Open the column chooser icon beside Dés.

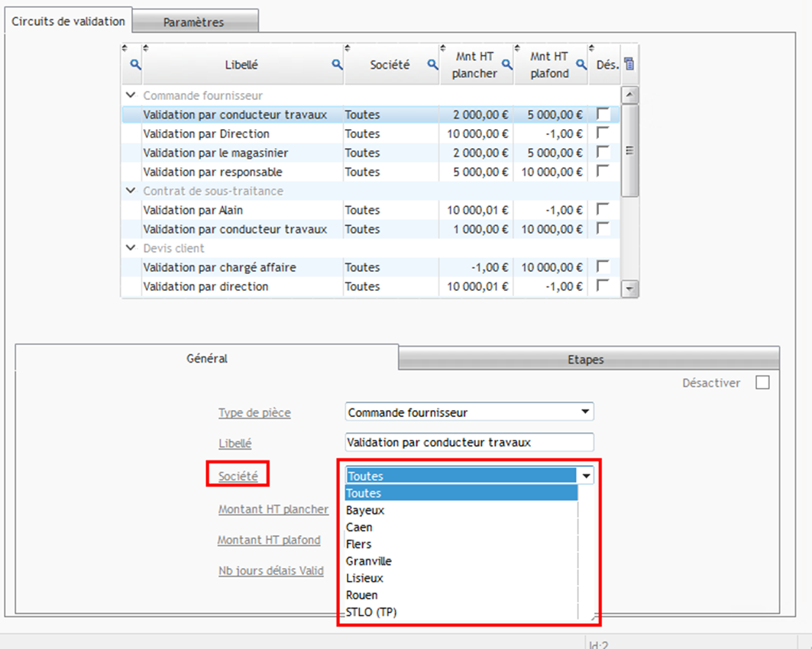[629, 64]
